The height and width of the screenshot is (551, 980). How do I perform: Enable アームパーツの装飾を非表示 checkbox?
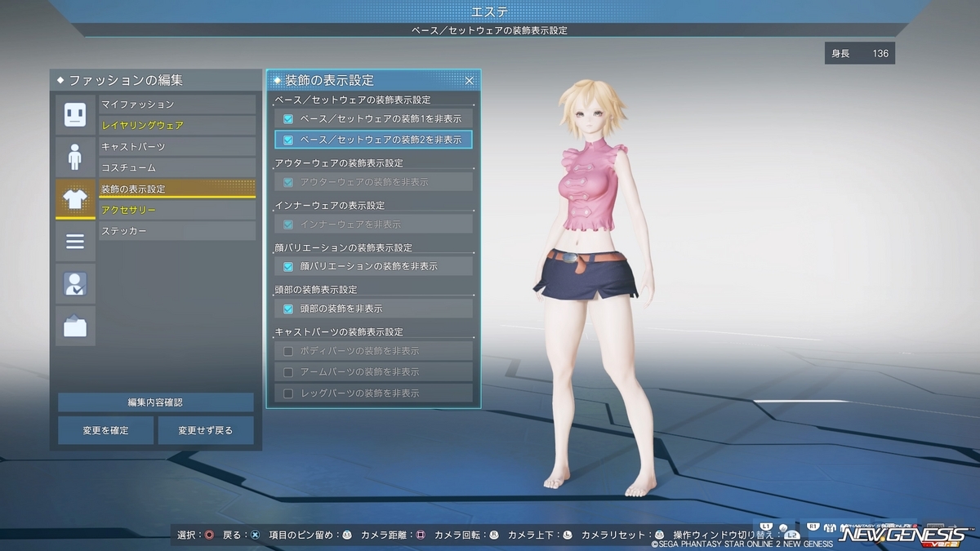(287, 372)
